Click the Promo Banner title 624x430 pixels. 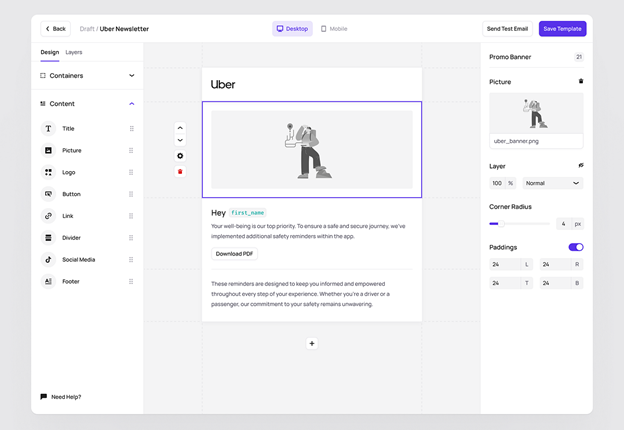coord(510,57)
